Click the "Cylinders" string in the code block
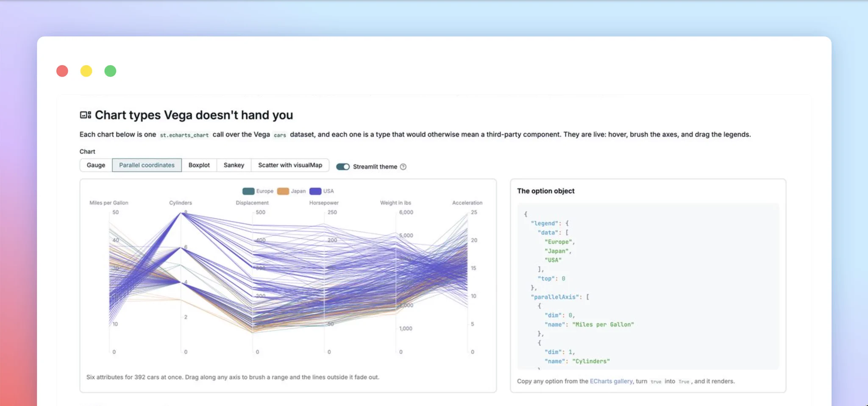868x406 pixels. (x=591, y=361)
